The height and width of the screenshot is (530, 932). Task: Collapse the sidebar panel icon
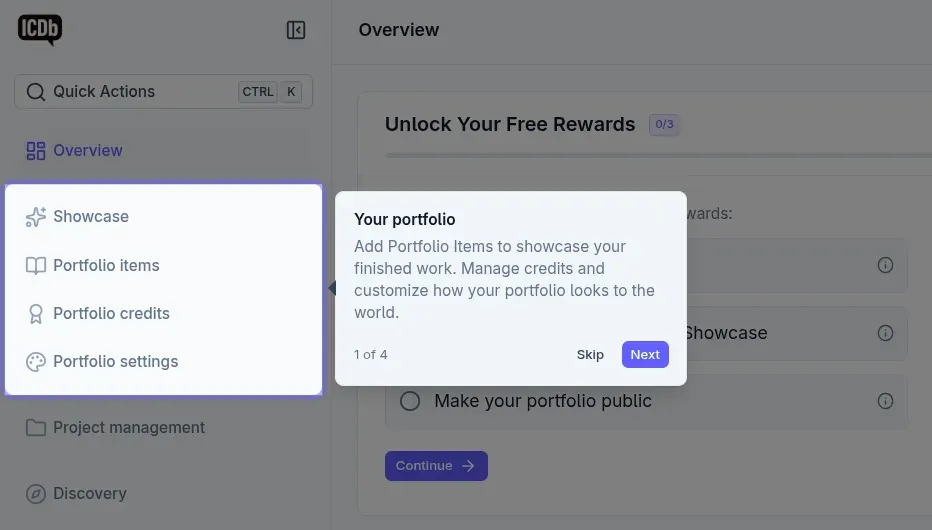coord(296,30)
